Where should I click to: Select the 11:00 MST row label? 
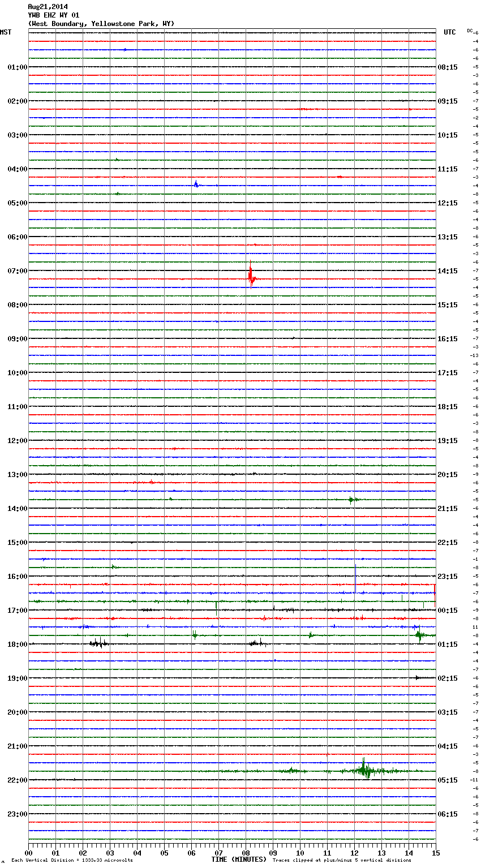pyautogui.click(x=17, y=407)
